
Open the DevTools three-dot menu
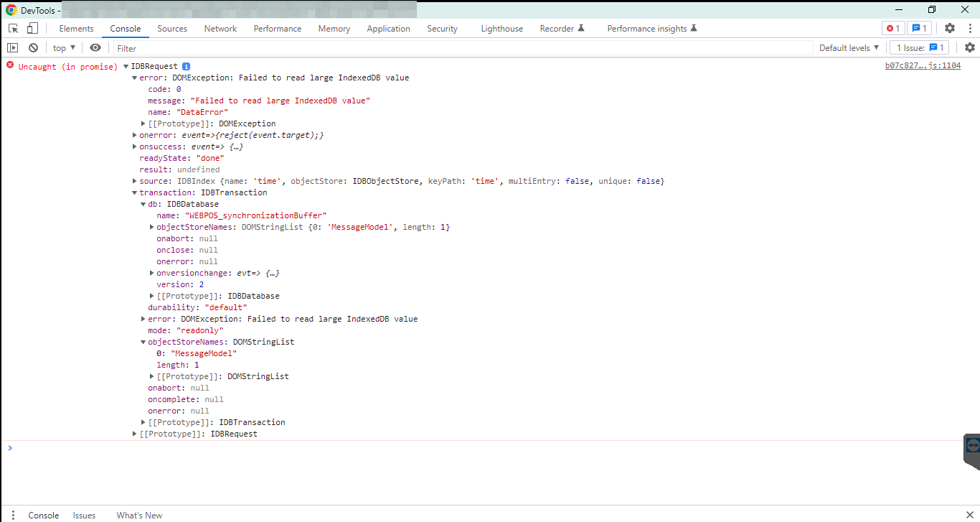(x=969, y=29)
